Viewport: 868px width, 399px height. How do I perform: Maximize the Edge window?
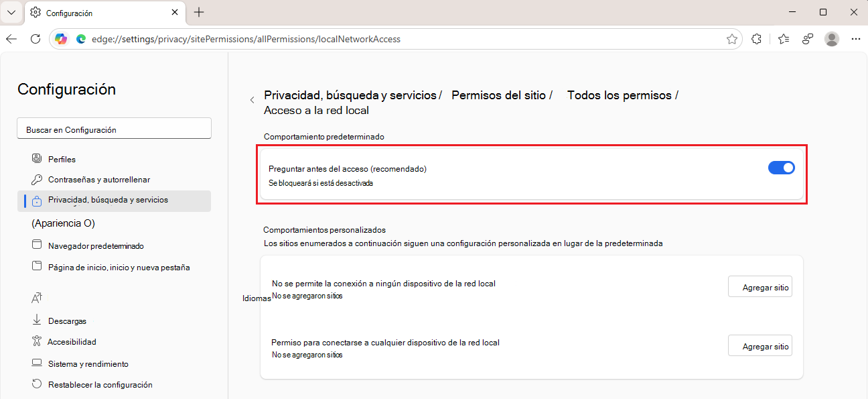coord(823,12)
